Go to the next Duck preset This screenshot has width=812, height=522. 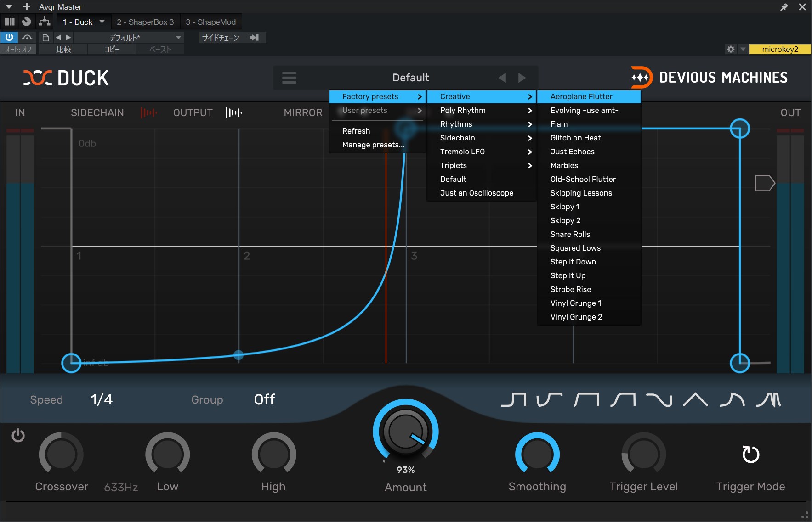point(522,78)
